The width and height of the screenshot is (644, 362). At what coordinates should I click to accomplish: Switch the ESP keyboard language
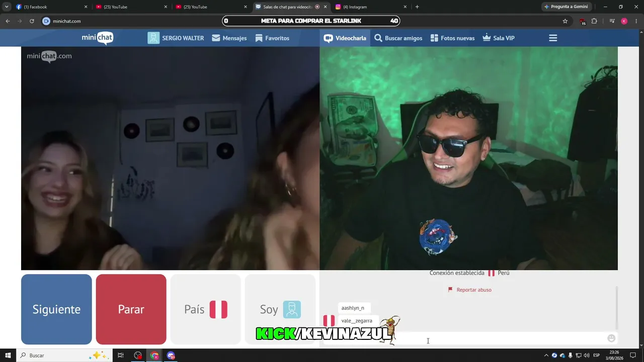point(597,355)
